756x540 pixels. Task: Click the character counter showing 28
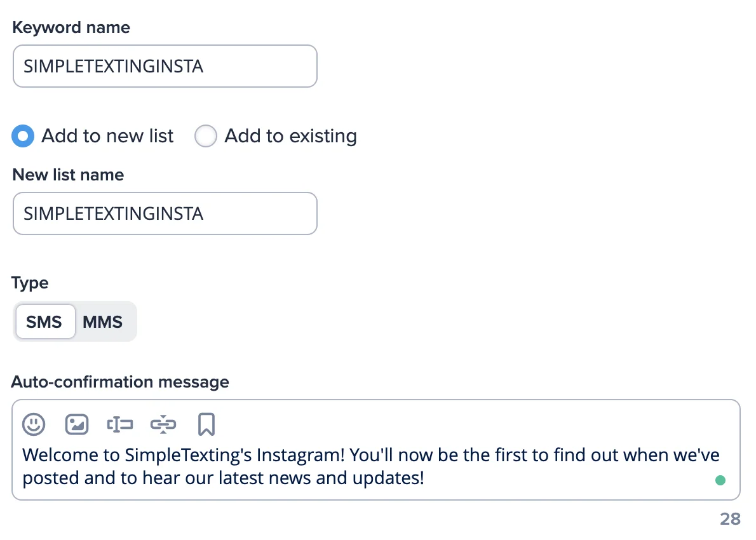point(729,518)
